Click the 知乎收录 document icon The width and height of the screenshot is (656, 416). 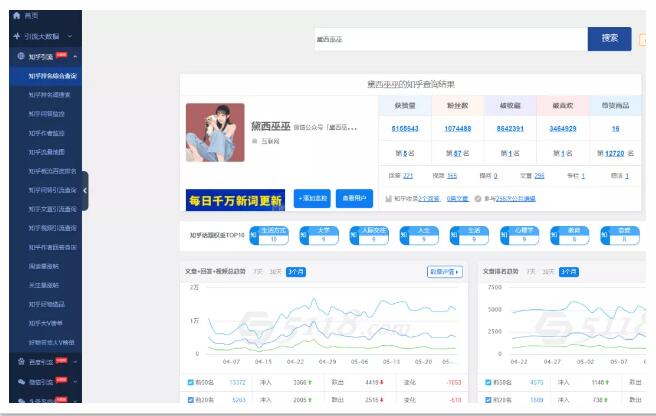point(388,198)
